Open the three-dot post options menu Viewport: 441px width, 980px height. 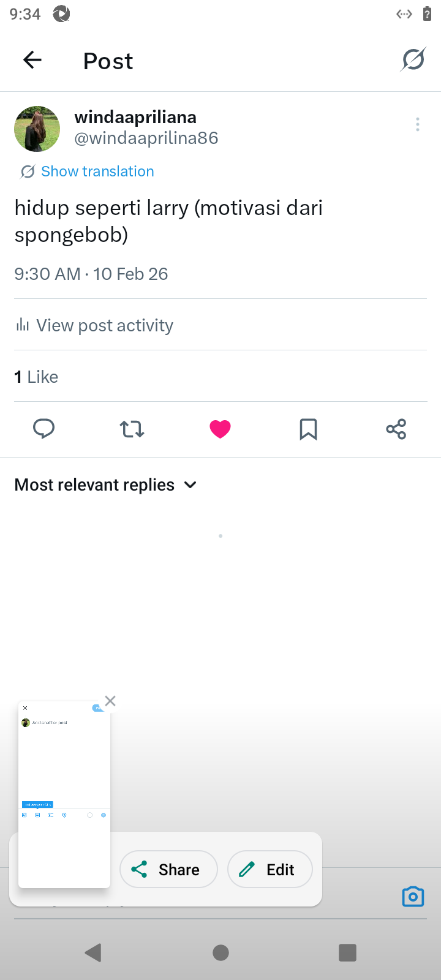[x=417, y=124]
